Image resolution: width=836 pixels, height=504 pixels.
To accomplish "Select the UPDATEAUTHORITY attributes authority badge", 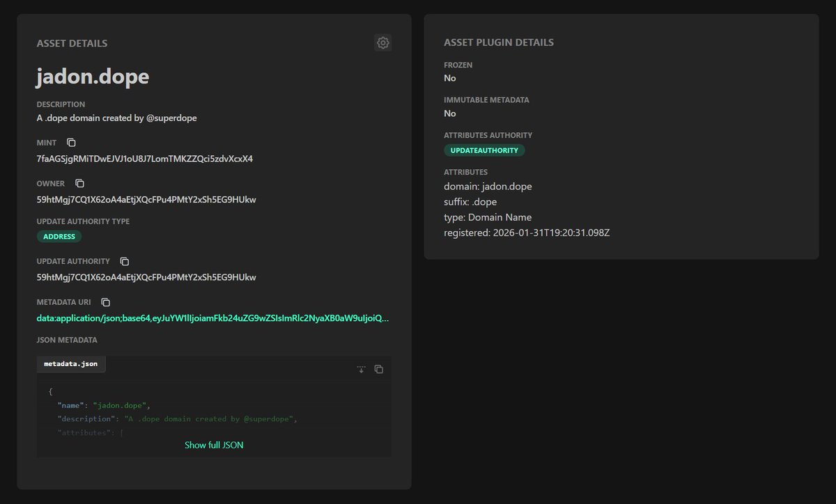I will (x=483, y=150).
